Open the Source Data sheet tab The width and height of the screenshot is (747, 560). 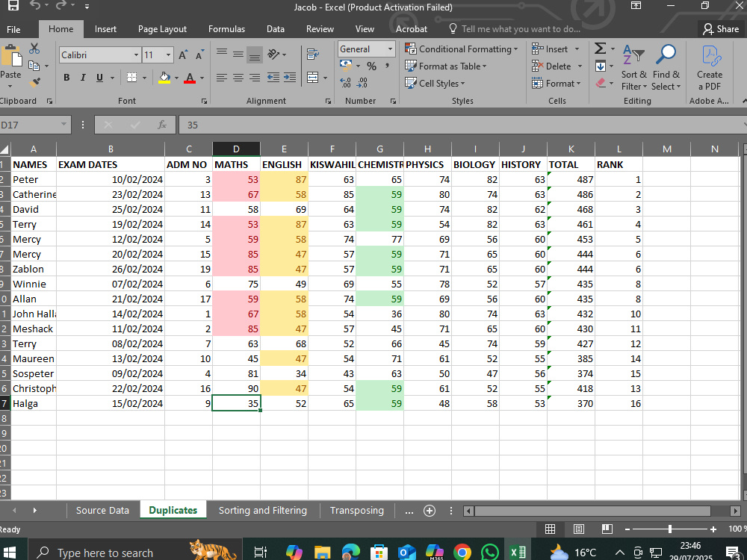[x=102, y=511]
